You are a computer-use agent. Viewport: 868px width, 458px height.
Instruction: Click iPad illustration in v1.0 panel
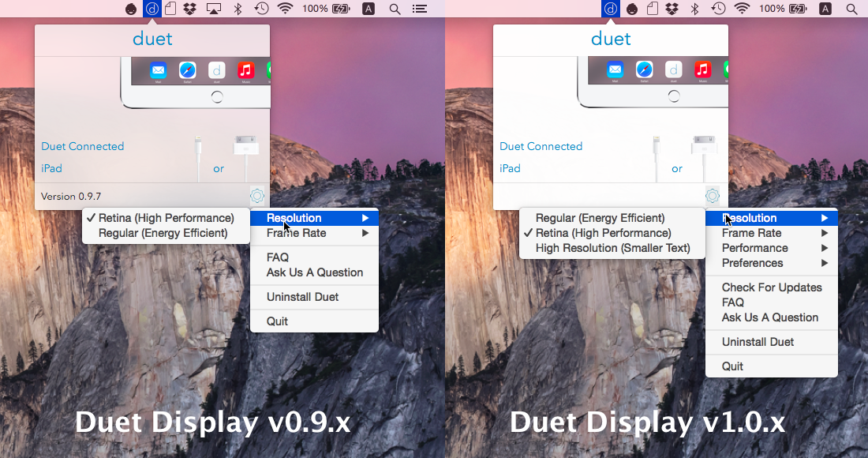[x=653, y=82]
